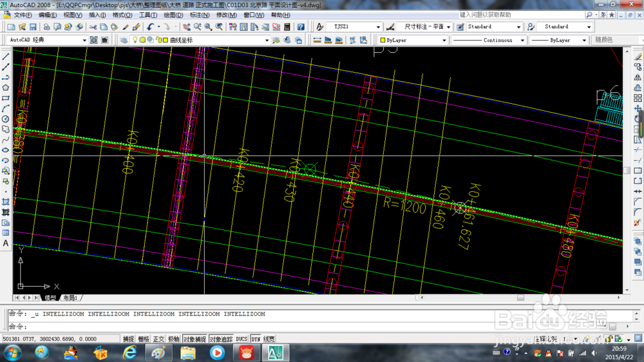Viewport: 644px width, 362px height.
Task: Click the Help question mark icon
Action: click(x=301, y=26)
